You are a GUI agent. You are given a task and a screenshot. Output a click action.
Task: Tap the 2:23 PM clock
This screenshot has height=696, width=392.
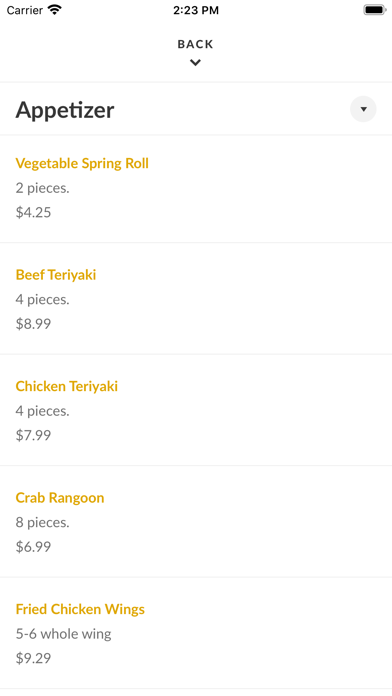(196, 10)
